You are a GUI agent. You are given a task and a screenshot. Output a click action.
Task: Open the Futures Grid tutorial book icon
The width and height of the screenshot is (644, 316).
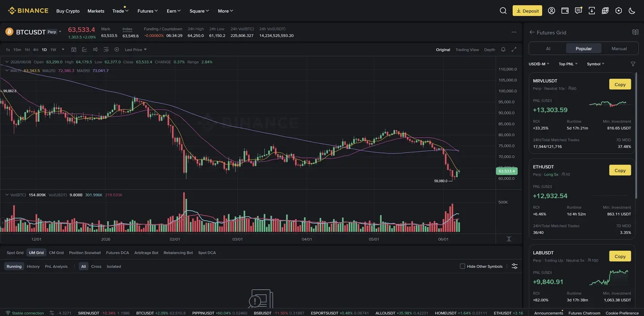point(635,32)
